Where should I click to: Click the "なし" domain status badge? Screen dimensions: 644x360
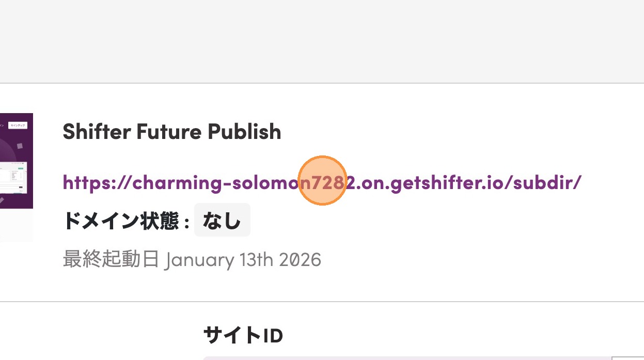[222, 221]
